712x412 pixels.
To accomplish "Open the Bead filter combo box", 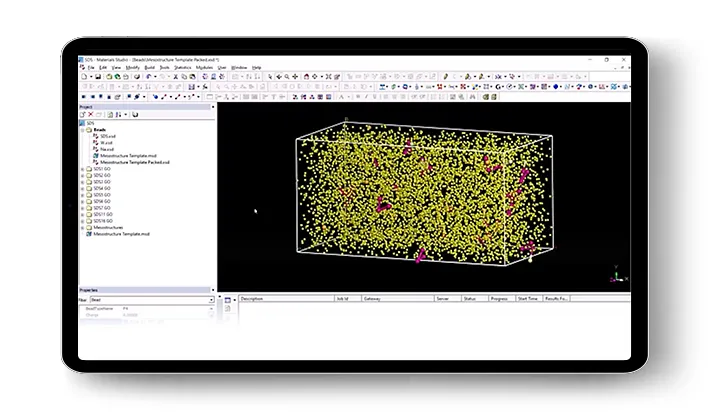I will (152, 300).
